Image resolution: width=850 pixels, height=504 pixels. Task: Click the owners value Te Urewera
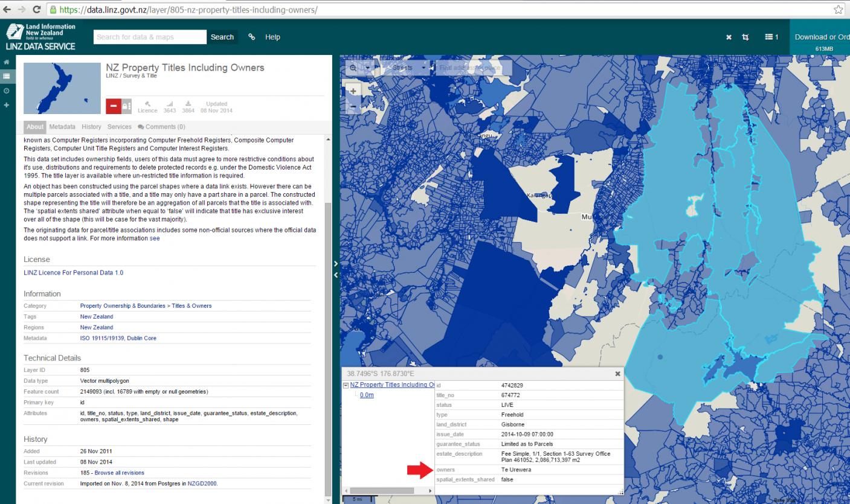(516, 470)
